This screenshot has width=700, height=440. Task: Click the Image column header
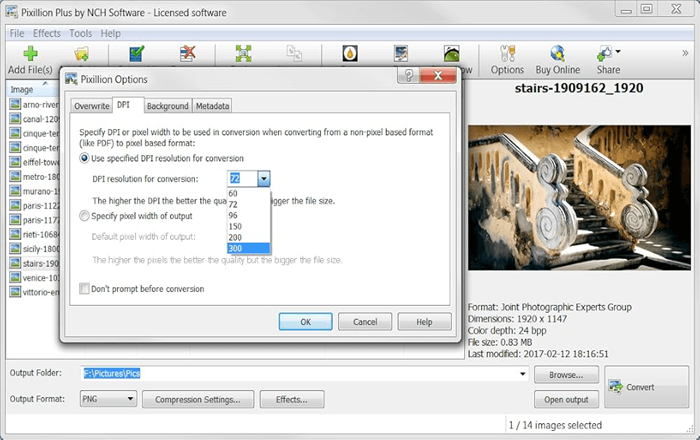(x=33, y=89)
